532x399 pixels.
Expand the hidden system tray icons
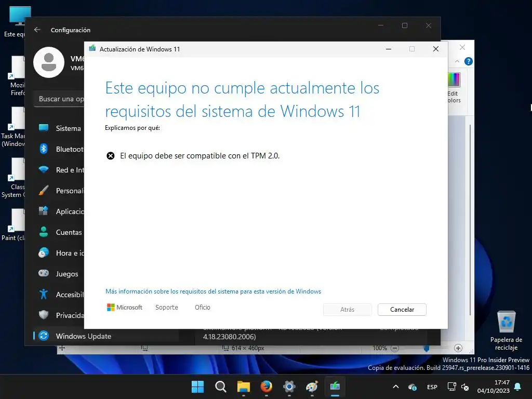395,387
